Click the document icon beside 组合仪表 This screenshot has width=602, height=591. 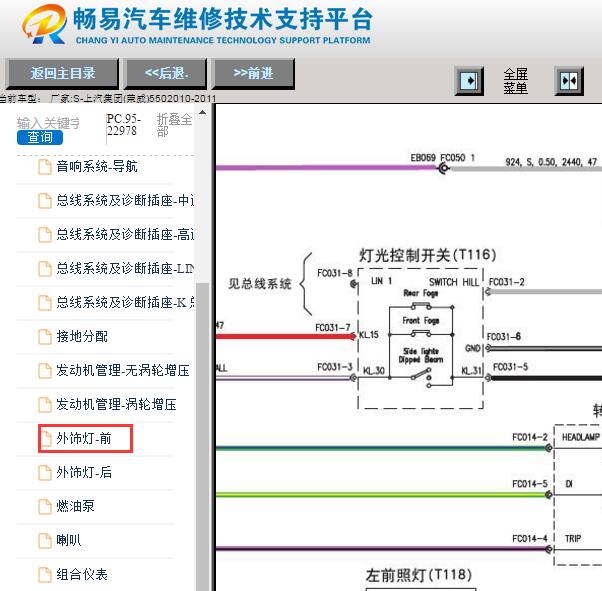coord(45,575)
